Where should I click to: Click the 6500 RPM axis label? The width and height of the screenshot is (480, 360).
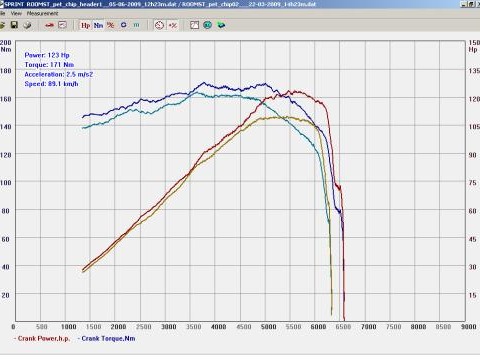(x=343, y=327)
